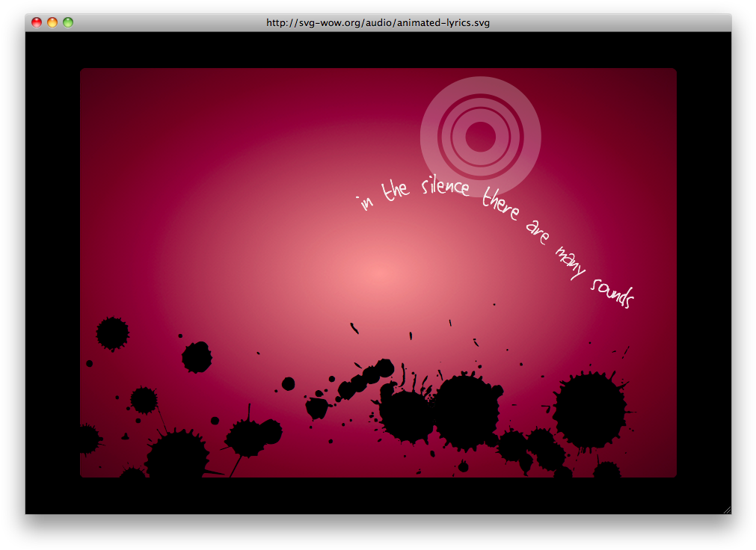The image size is (756, 550).
Task: Minimize the window using the yellow button
Action: coord(52,22)
